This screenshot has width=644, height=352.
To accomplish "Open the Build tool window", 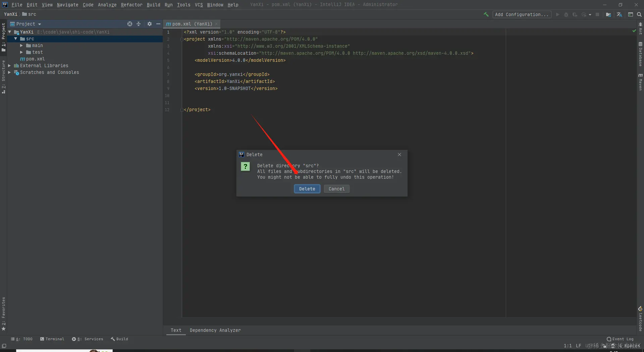I will point(120,339).
